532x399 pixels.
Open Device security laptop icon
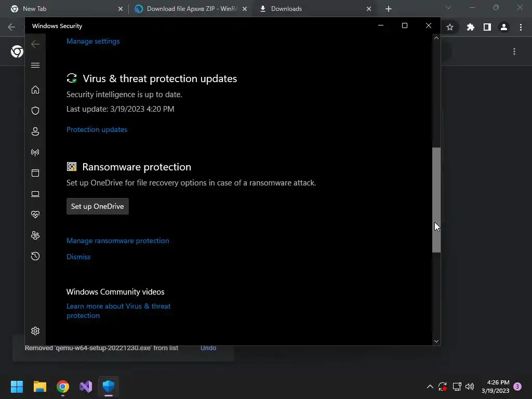pos(35,194)
